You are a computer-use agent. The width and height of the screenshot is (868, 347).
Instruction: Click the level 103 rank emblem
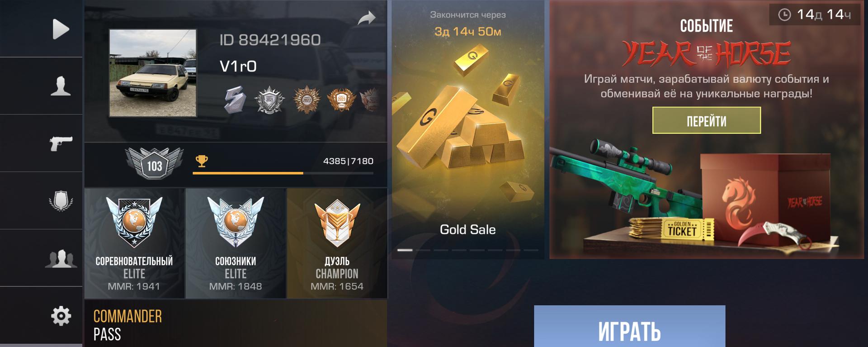coord(154,163)
